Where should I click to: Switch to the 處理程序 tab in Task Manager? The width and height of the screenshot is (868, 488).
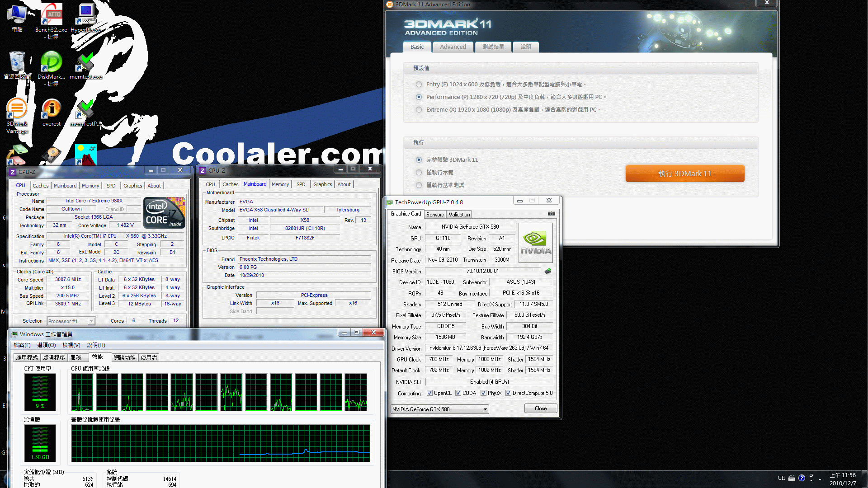coord(54,358)
